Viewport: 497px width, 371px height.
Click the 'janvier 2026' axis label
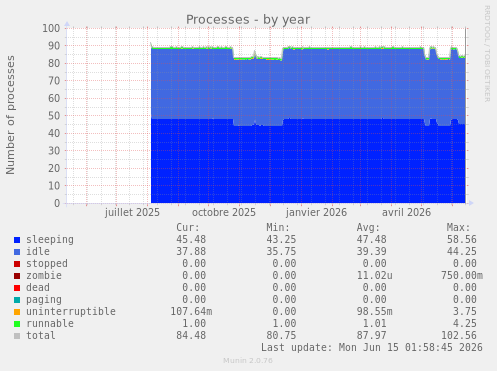click(316, 212)
